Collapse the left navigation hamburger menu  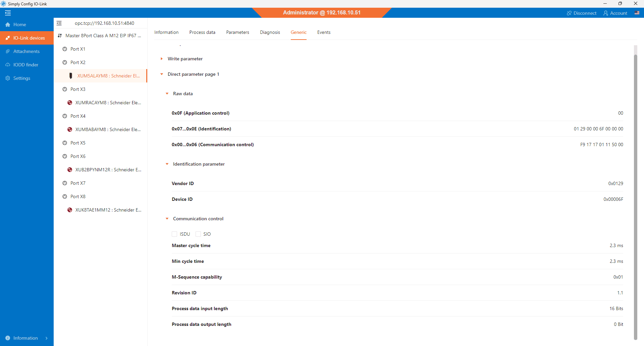click(8, 13)
